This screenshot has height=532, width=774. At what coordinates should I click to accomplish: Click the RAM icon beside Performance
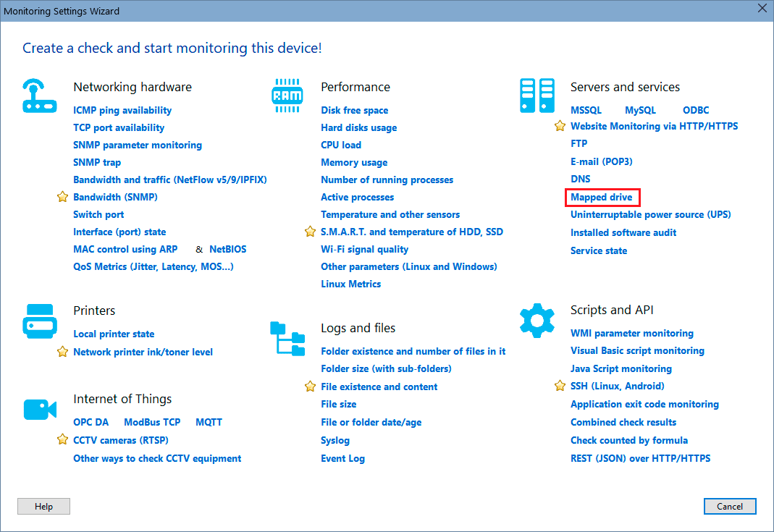tap(287, 94)
